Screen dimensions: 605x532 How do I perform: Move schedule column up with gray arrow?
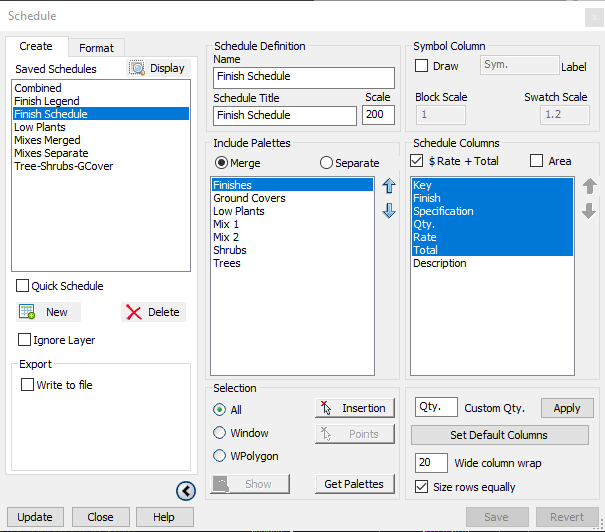589,187
